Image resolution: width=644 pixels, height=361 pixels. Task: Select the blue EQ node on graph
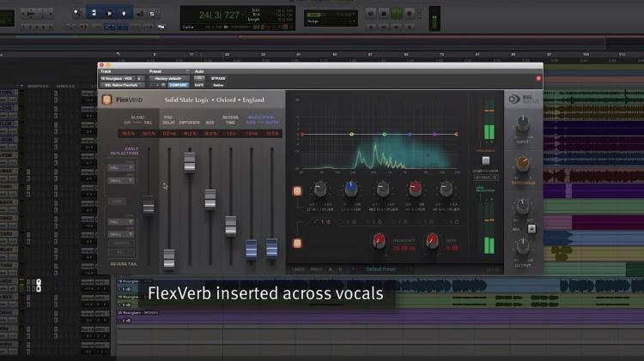pos(410,135)
